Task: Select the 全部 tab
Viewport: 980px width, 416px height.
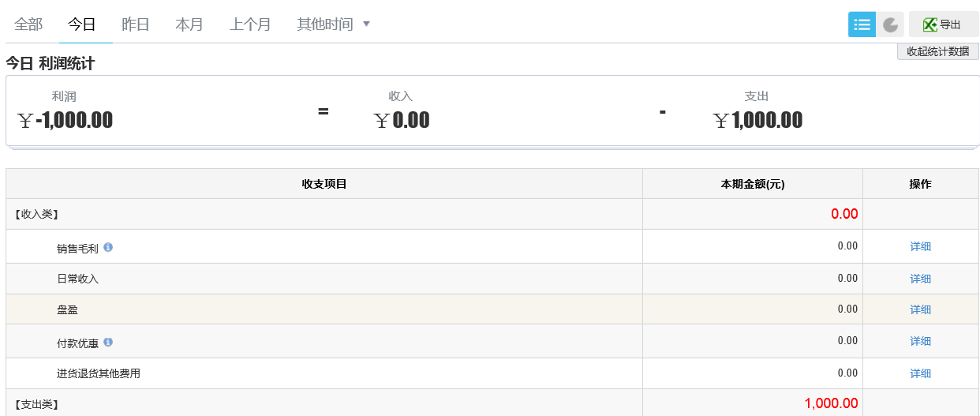Action: (x=28, y=24)
